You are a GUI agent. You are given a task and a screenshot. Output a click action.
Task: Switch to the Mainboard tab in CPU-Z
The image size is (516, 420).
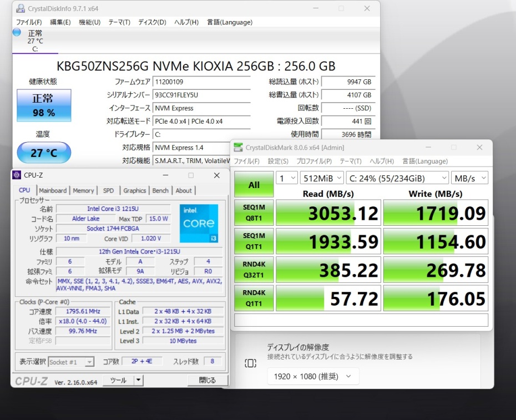pyautogui.click(x=53, y=190)
